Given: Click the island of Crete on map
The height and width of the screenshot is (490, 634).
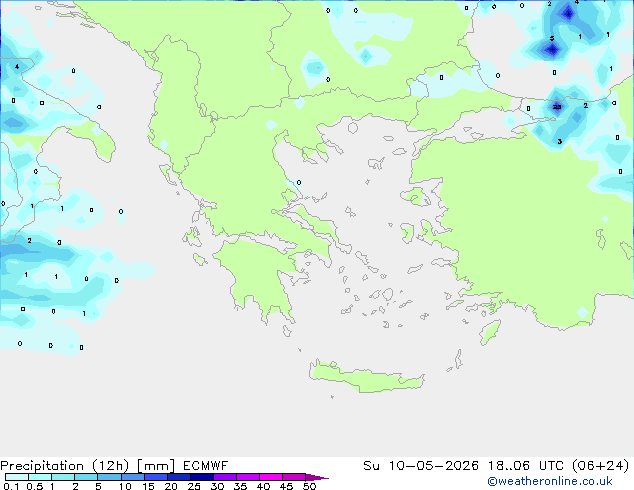Looking at the screenshot, I should click(x=366, y=377).
